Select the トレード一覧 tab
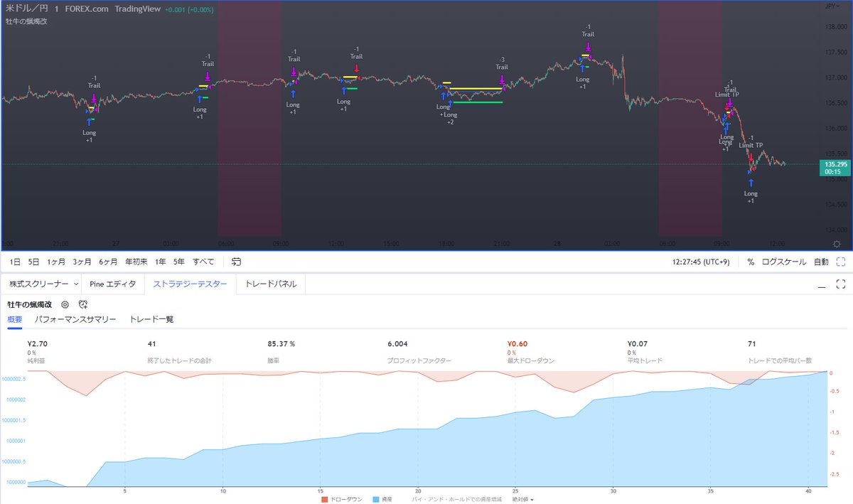This screenshot has width=853, height=504. [x=151, y=319]
